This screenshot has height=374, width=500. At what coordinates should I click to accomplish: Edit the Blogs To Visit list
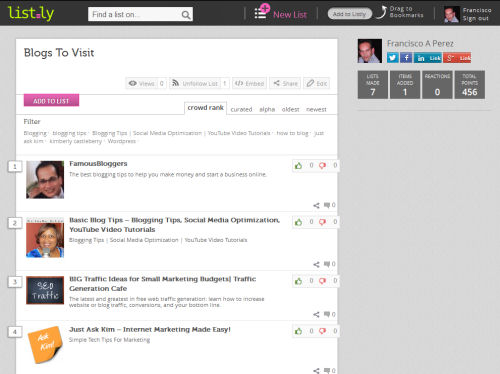coord(316,83)
